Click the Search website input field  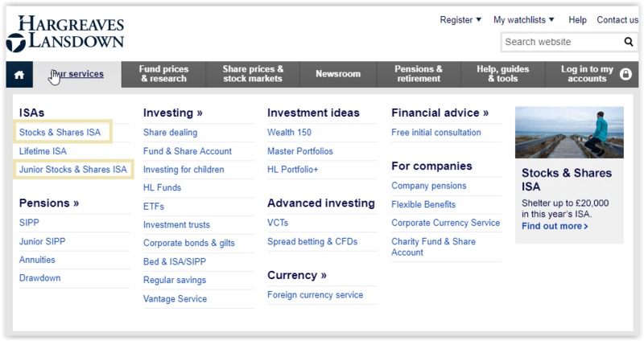(562, 42)
